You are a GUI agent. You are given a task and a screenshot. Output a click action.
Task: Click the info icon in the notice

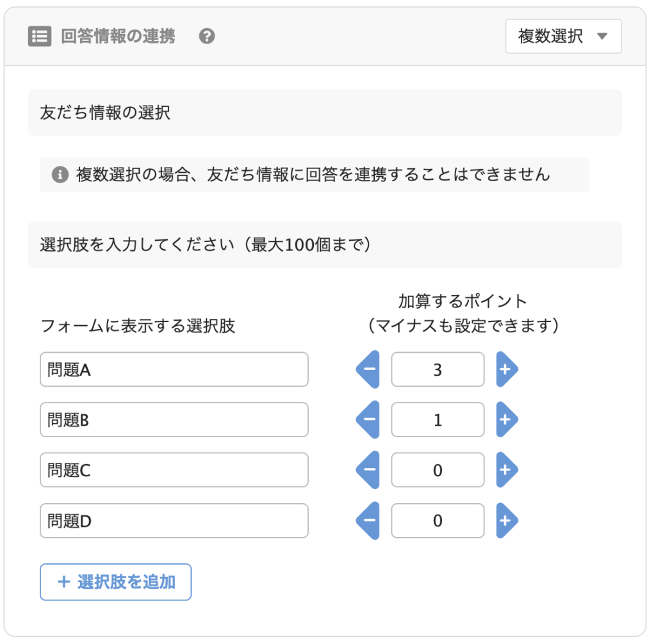pos(60,174)
